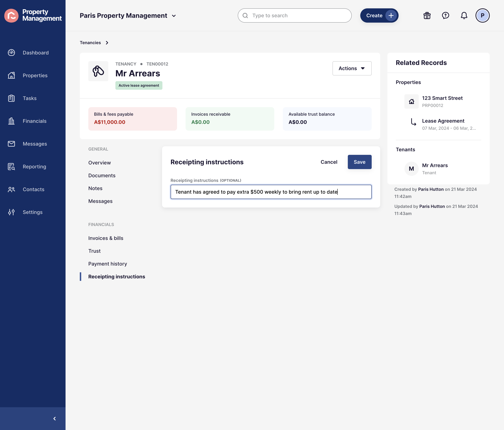Go back to Tenancies breadcrumb
Image resolution: width=504 pixels, height=430 pixels.
tap(90, 43)
